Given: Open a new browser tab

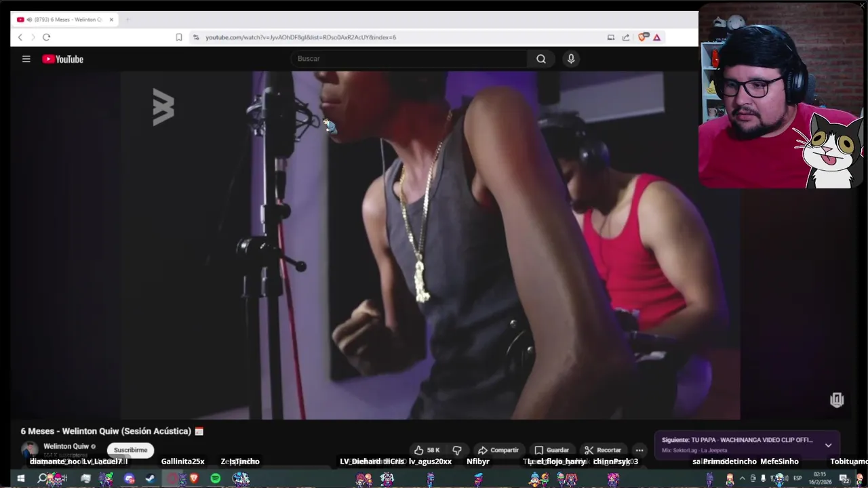Looking at the screenshot, I should pos(127,20).
